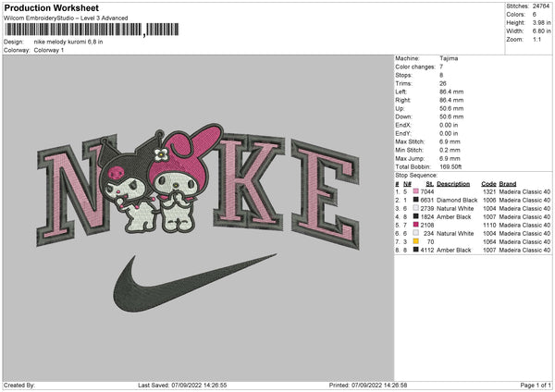Click the Width value '6.80 in'

pyautogui.click(x=541, y=31)
